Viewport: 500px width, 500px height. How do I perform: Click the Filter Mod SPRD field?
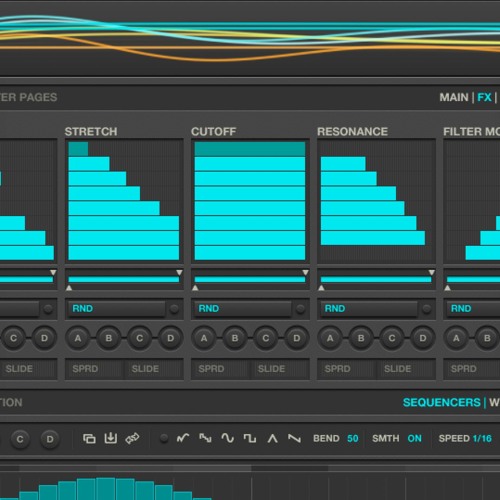click(473, 369)
